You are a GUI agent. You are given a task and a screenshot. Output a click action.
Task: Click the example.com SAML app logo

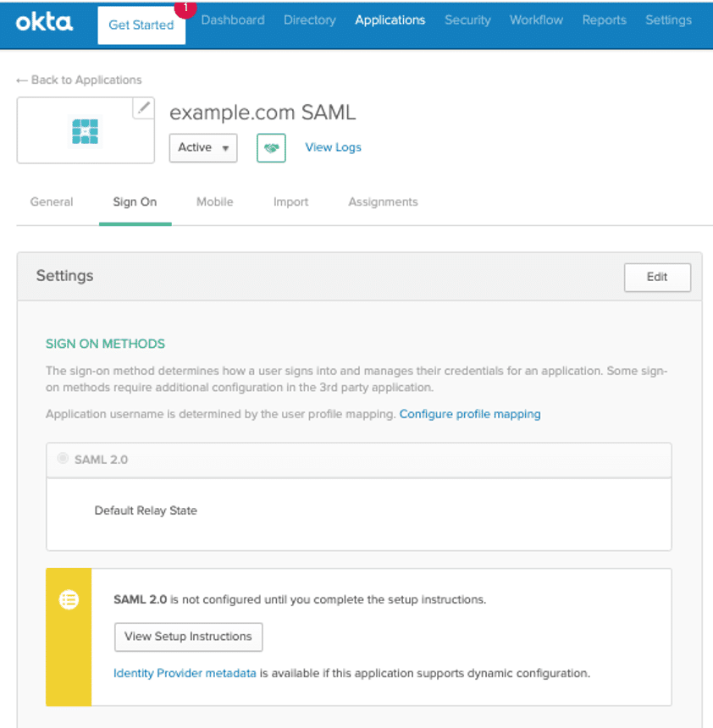[x=85, y=131]
